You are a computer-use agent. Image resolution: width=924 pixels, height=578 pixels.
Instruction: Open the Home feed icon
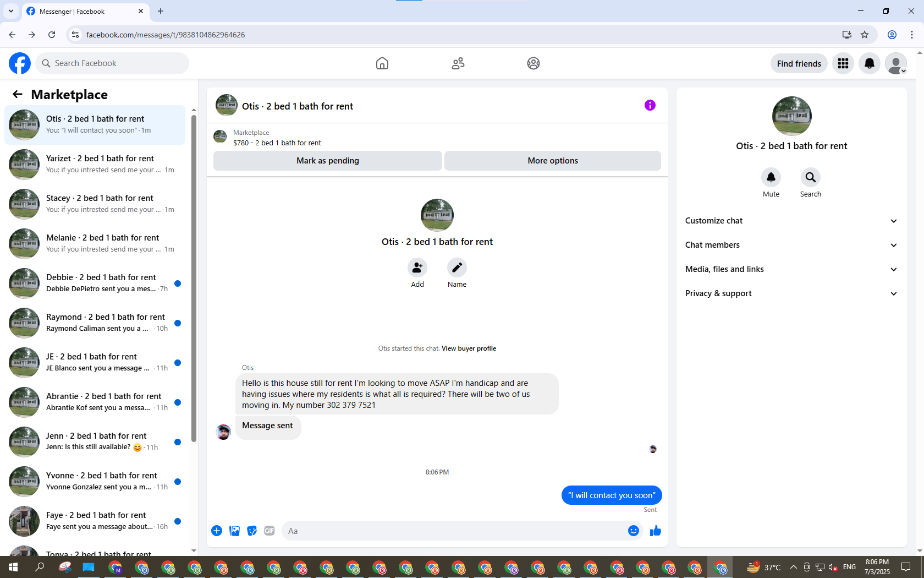pos(382,63)
